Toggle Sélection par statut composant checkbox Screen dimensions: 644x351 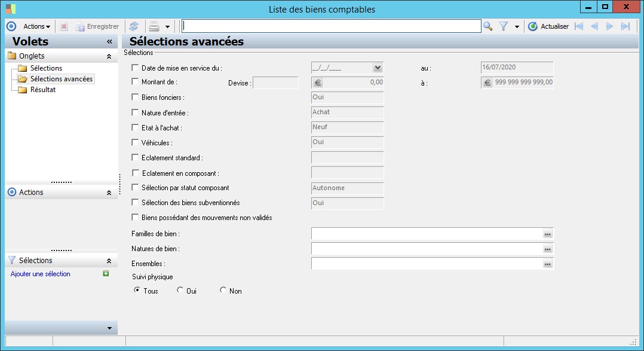[135, 187]
